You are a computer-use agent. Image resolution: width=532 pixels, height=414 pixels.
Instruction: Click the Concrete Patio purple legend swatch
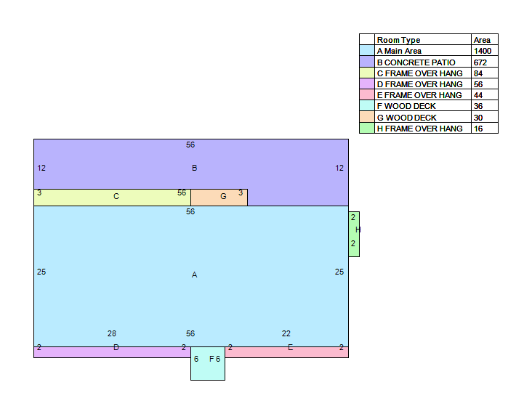coord(367,62)
